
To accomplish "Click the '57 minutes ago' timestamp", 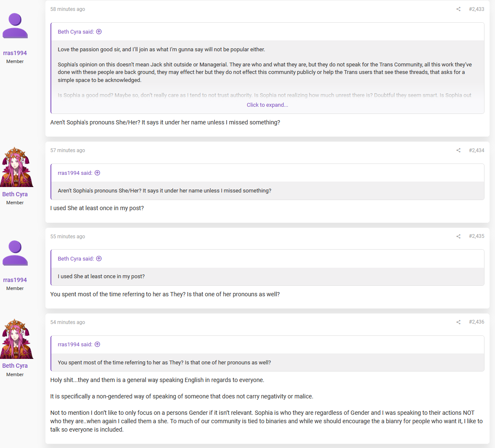I will 68,150.
